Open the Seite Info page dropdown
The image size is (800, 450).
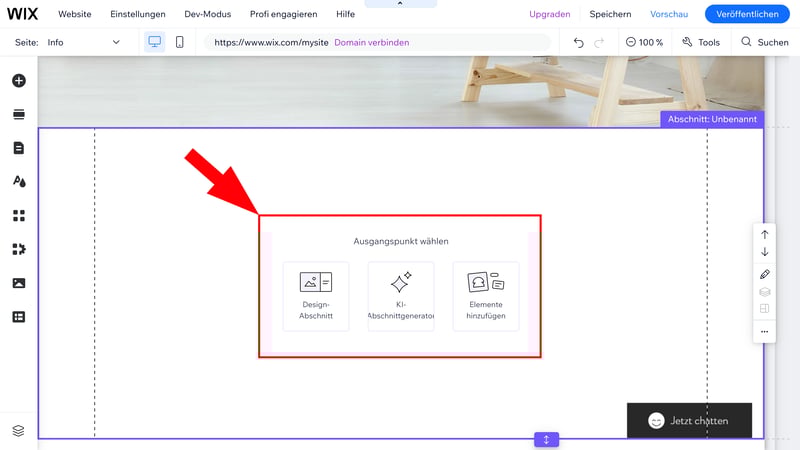coord(83,42)
